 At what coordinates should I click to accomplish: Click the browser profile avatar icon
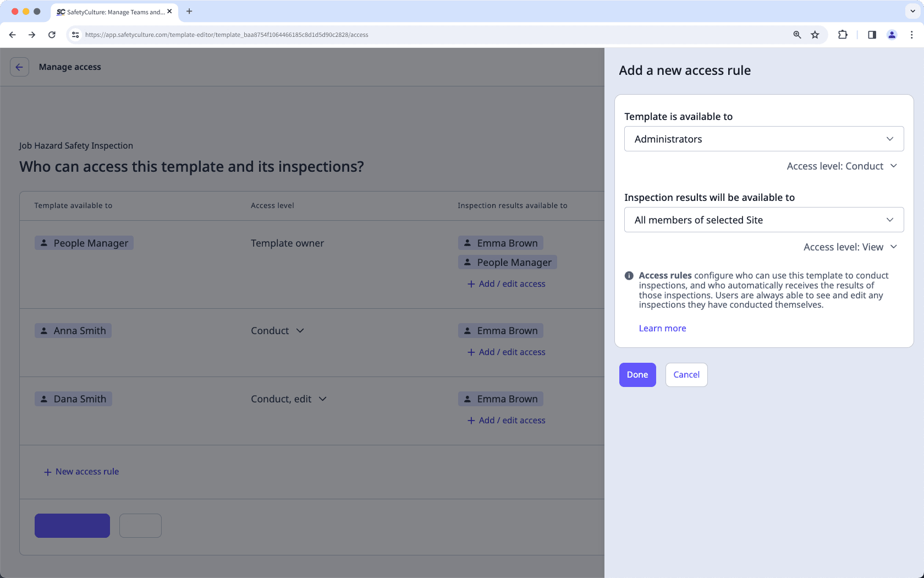(x=892, y=34)
